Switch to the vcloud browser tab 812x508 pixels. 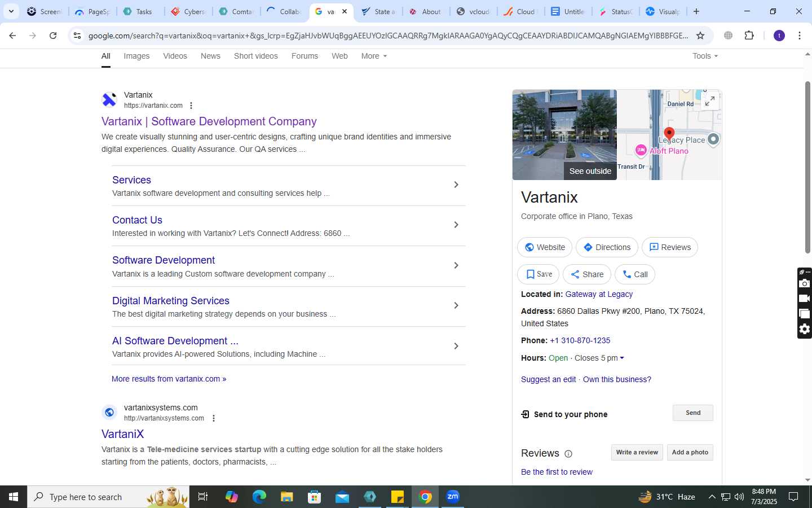coord(474,11)
